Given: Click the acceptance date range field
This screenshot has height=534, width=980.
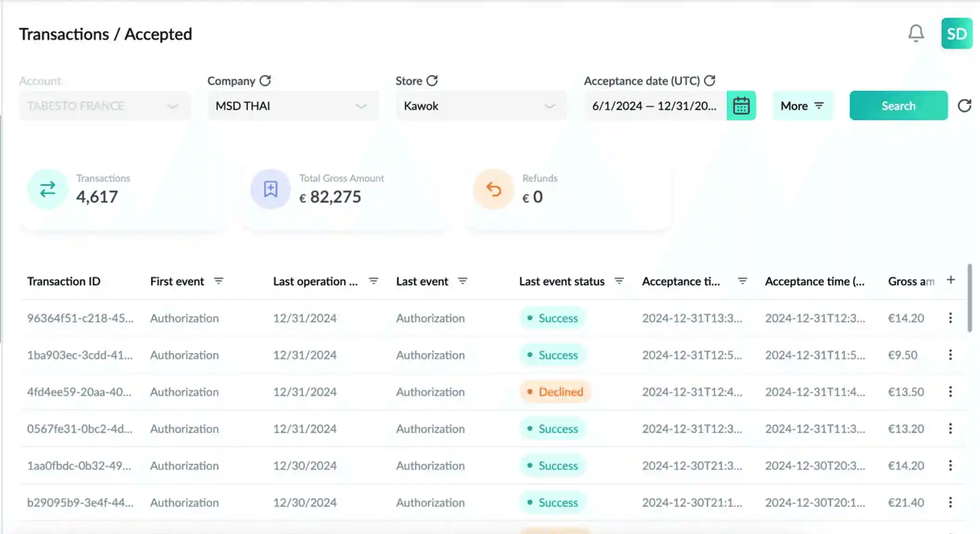Looking at the screenshot, I should pos(654,106).
